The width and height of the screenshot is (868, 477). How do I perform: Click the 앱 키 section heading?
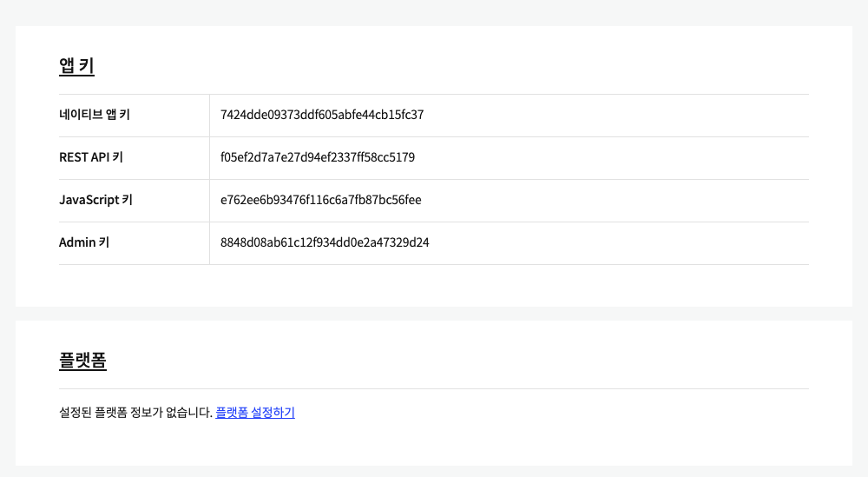coord(76,66)
